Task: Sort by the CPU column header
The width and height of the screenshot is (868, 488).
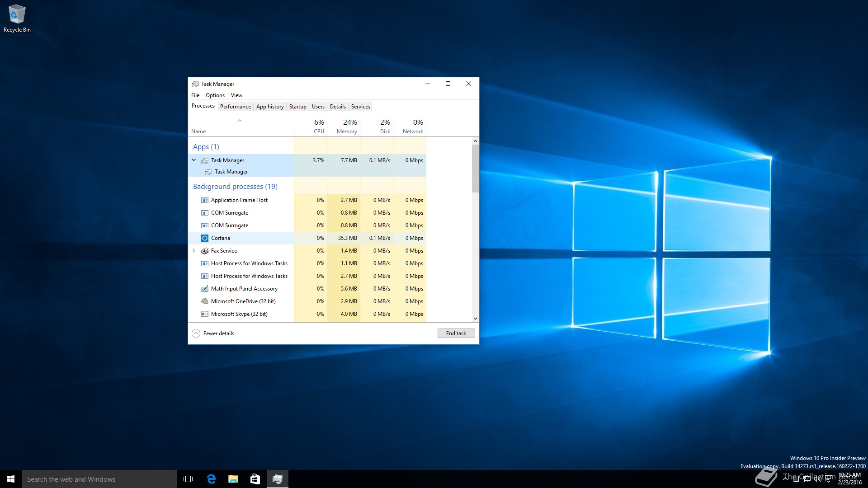Action: coord(311,127)
